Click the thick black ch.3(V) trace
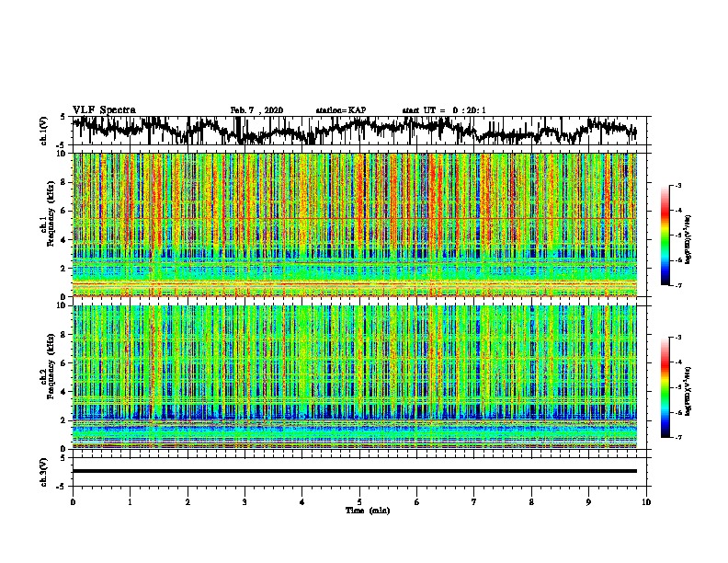The height and width of the screenshot is (563, 728). click(355, 471)
